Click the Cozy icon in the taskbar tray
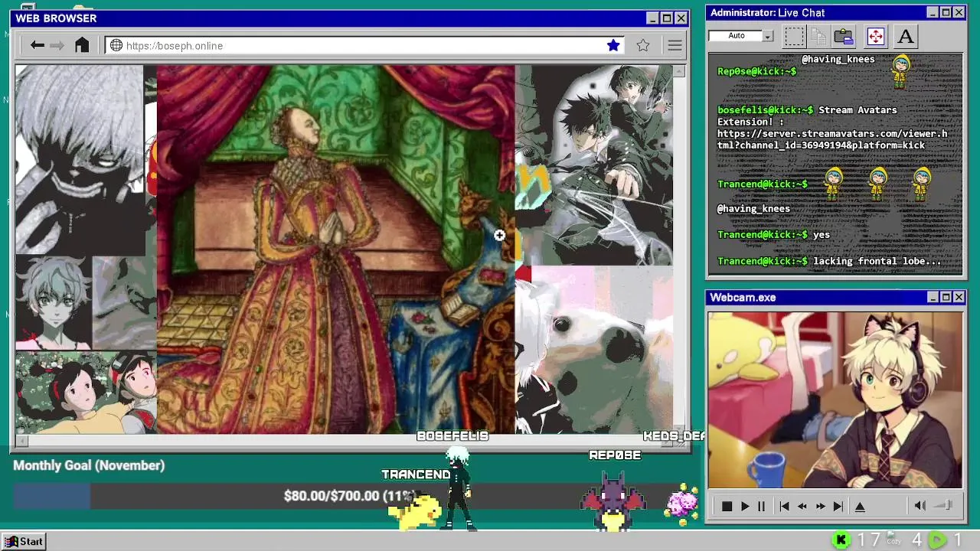 [x=893, y=539]
